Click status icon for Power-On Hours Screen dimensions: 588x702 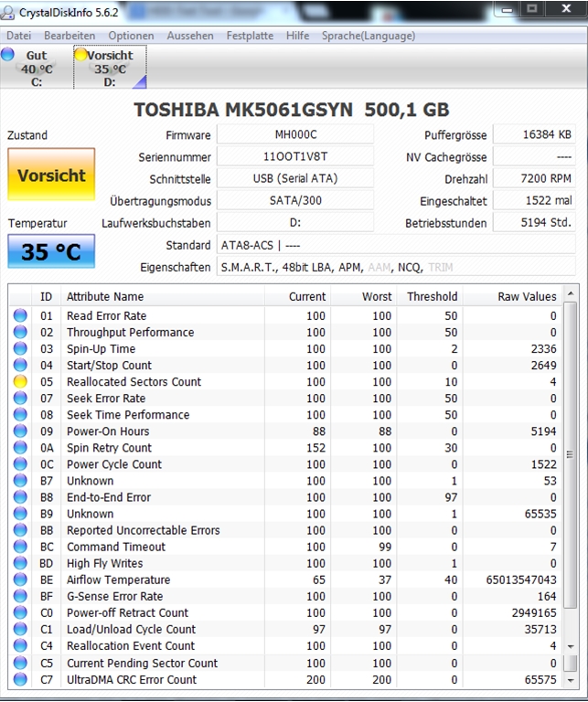tap(20, 431)
